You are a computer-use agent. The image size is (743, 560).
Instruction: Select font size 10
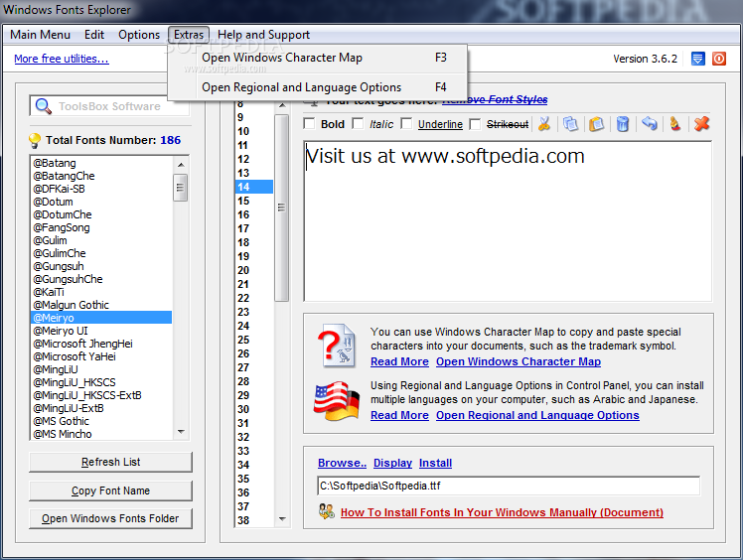(254, 131)
